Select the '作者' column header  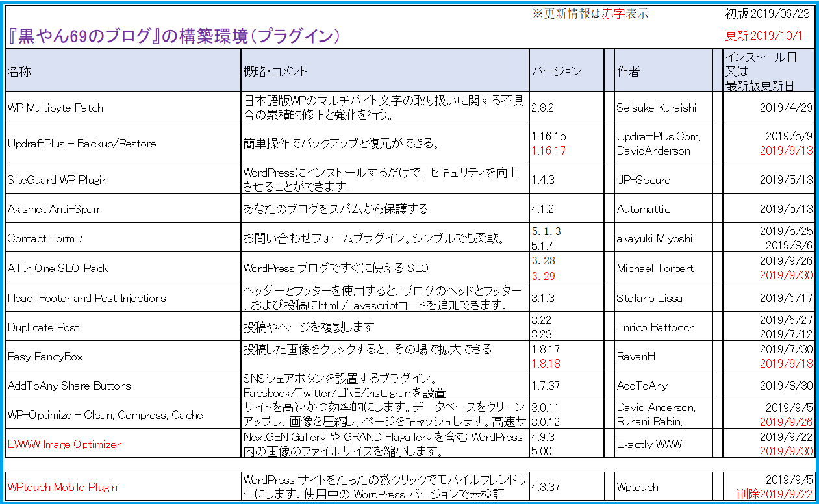click(663, 71)
